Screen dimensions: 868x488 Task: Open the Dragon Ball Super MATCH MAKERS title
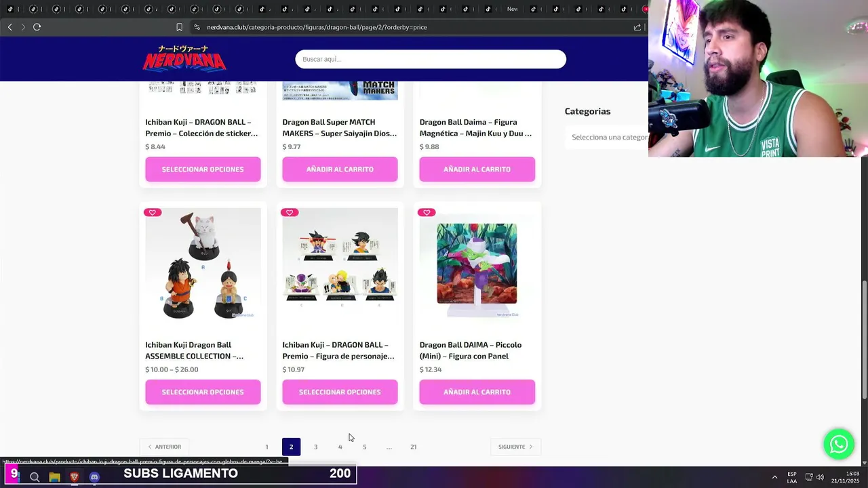click(340, 127)
